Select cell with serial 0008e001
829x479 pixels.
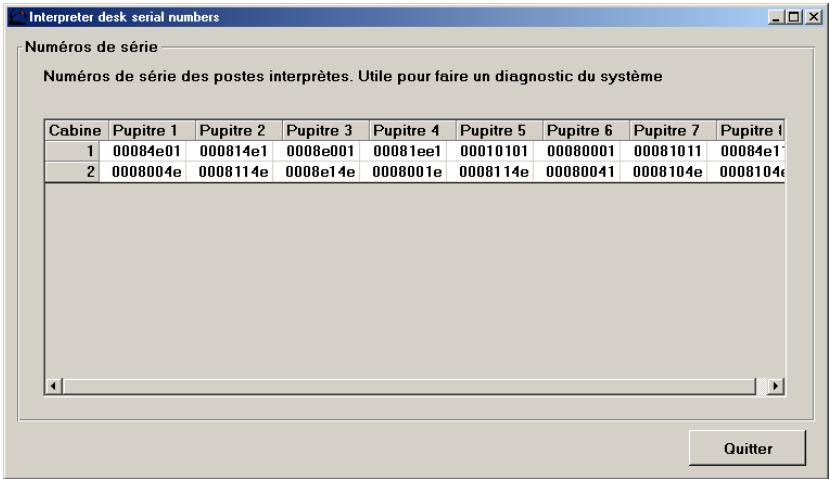316,151
